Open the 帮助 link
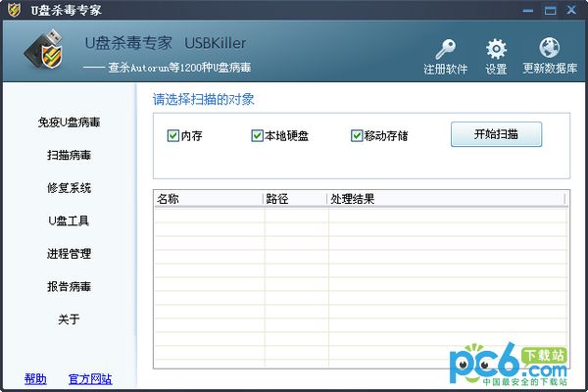 click(35, 379)
